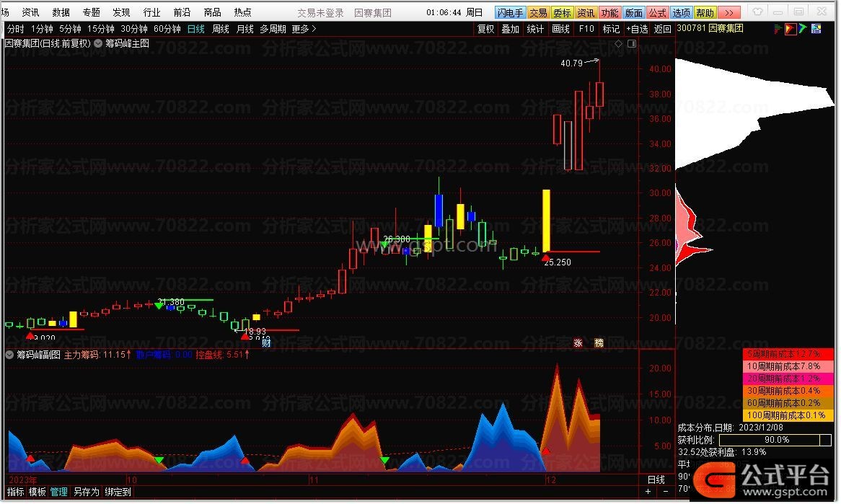
Task: Open the 热点 menu
Action: pyautogui.click(x=242, y=12)
